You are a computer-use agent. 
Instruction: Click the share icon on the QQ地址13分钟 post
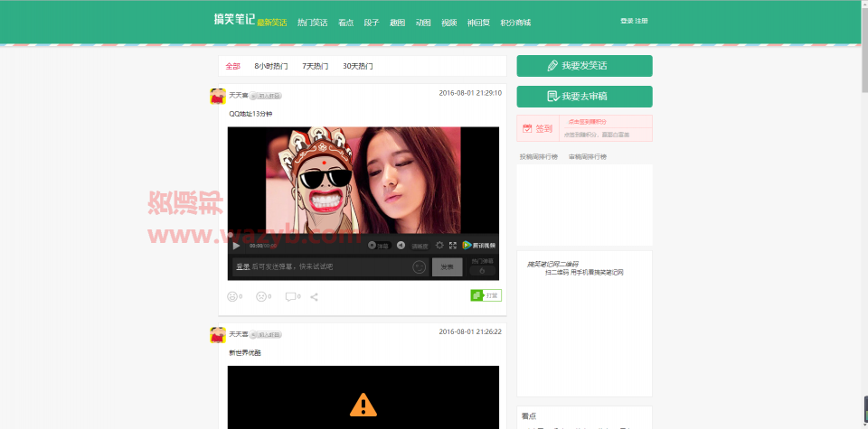pyautogui.click(x=314, y=297)
